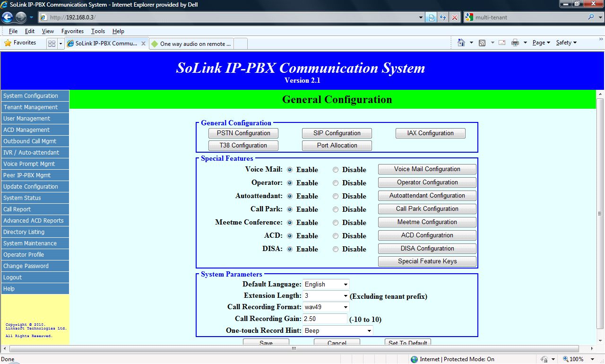
Task: Open the Default Language dropdown
Action: [326, 284]
